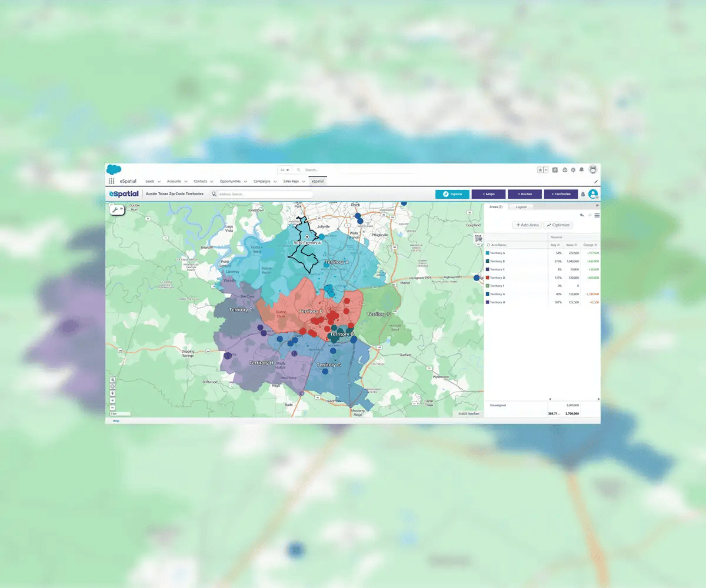Open the eSpatial user profile avatar
Image resolution: width=706 pixels, height=588 pixels.
coord(593,194)
